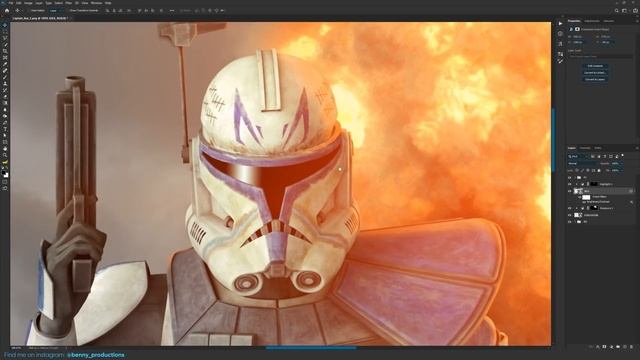Image resolution: width=640 pixels, height=360 pixels.
Task: Open the collapsed Actions panel play icon
Action: pos(560,24)
